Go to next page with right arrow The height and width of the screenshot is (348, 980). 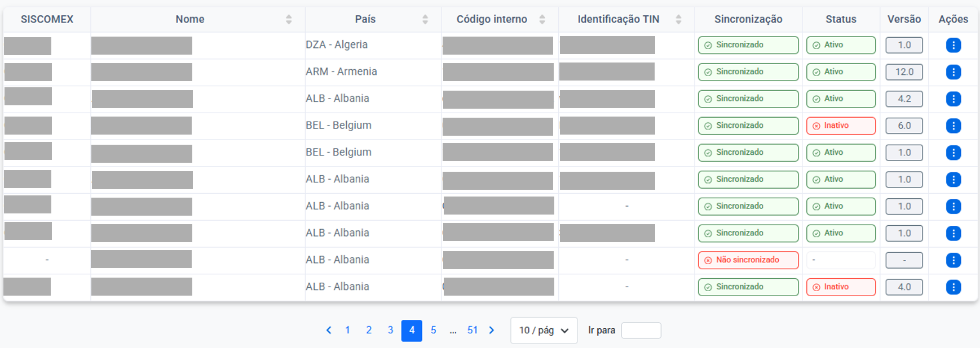click(492, 331)
